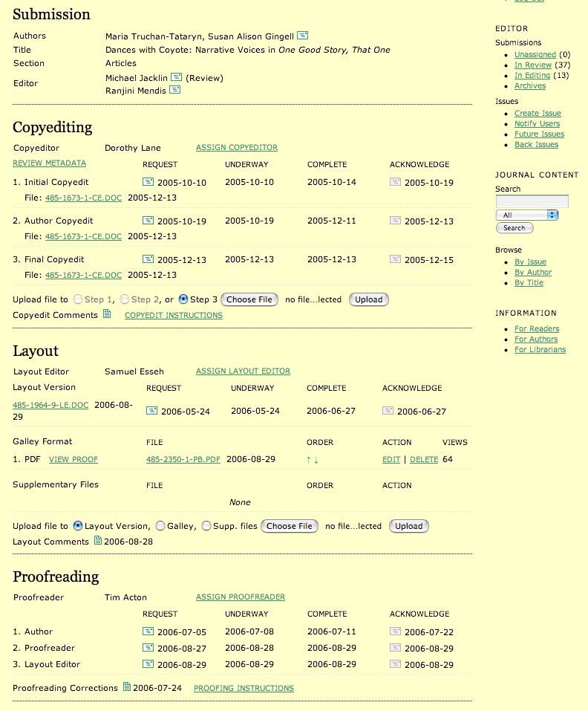Open Assign Copyeditor link
The width and height of the screenshot is (588, 711).
237,147
